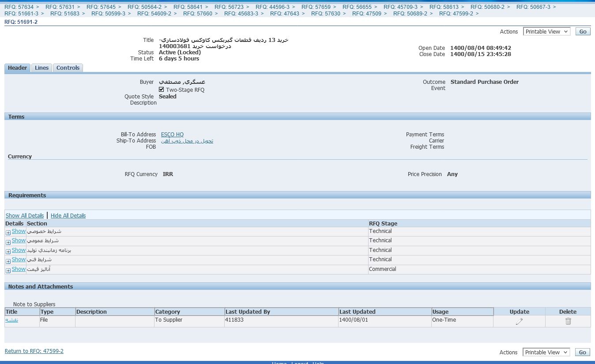Screen dimensions: 595x364
Task: Click the Active (Locked) status value
Action: tap(180, 53)
